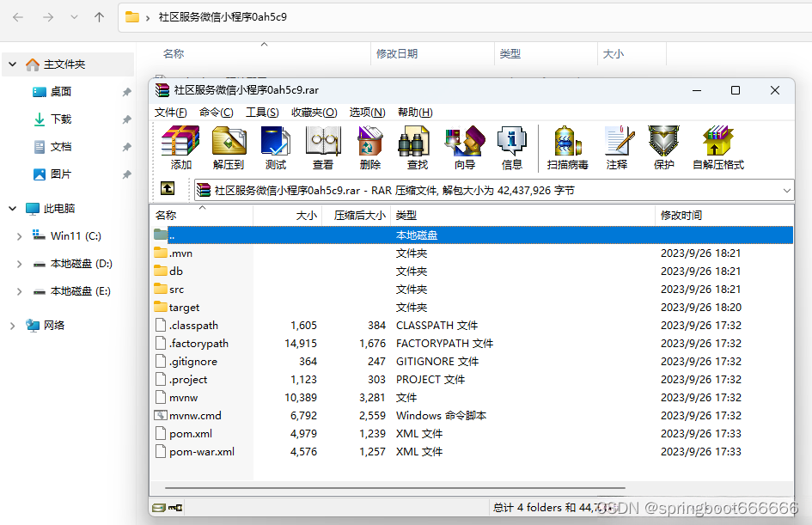The image size is (812, 525).
Task: Sort WinRAR list by 压缩后大小 column
Action: tap(357, 216)
